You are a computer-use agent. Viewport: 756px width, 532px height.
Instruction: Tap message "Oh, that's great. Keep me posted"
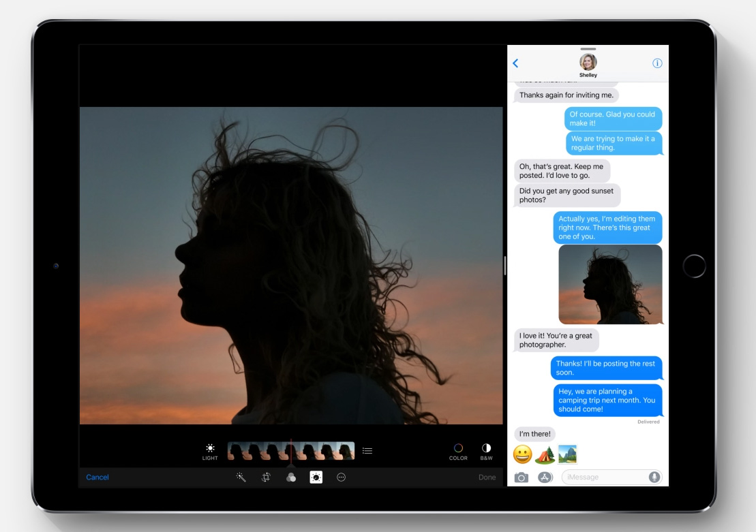(x=562, y=171)
